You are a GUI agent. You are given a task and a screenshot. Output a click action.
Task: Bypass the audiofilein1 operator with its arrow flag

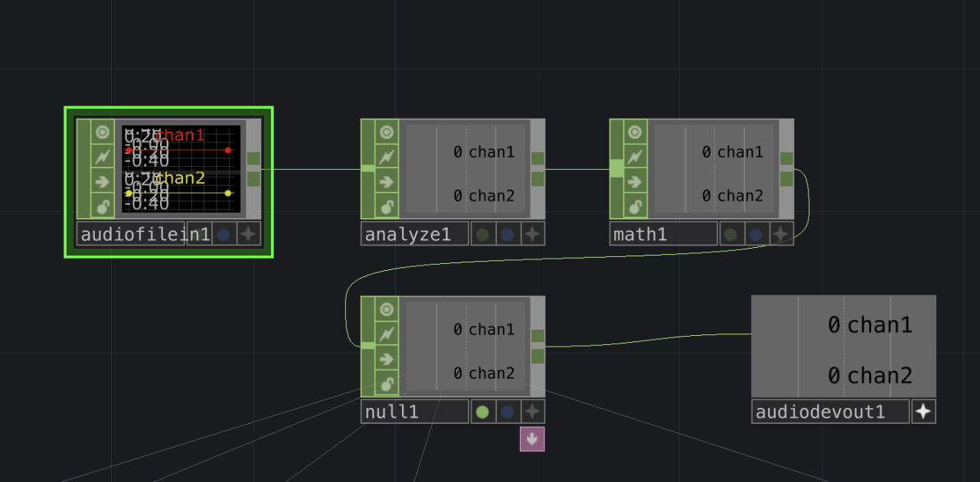[102, 181]
